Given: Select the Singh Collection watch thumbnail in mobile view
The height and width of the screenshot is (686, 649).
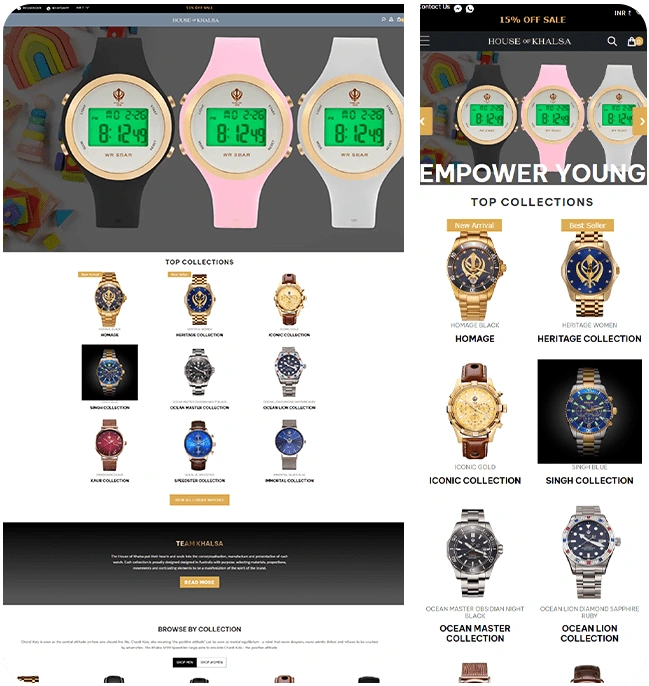Looking at the screenshot, I should [589, 411].
